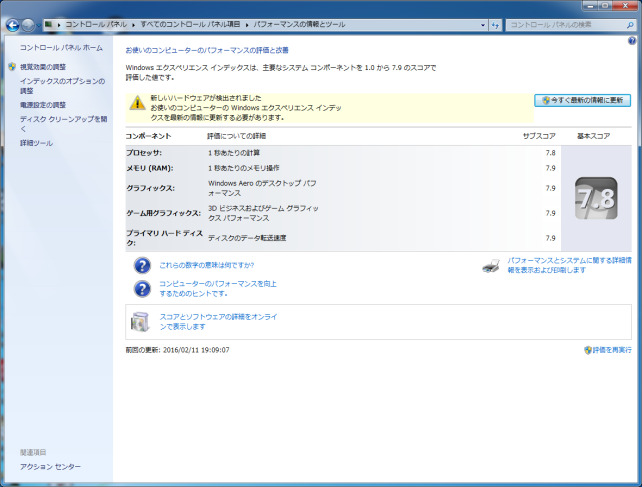Viewport: 642px width, 487px height.
Task: Open 詳細ツール link
Action: click(36, 143)
